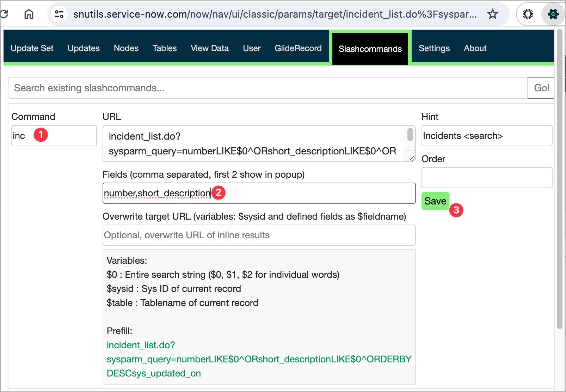566x392 pixels.
Task: Switch to the Updates tab
Action: 84,48
